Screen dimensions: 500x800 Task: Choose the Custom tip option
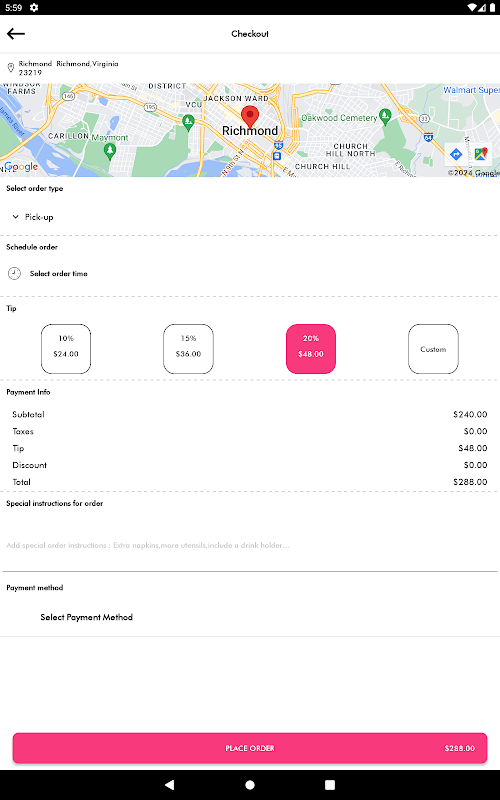point(433,349)
